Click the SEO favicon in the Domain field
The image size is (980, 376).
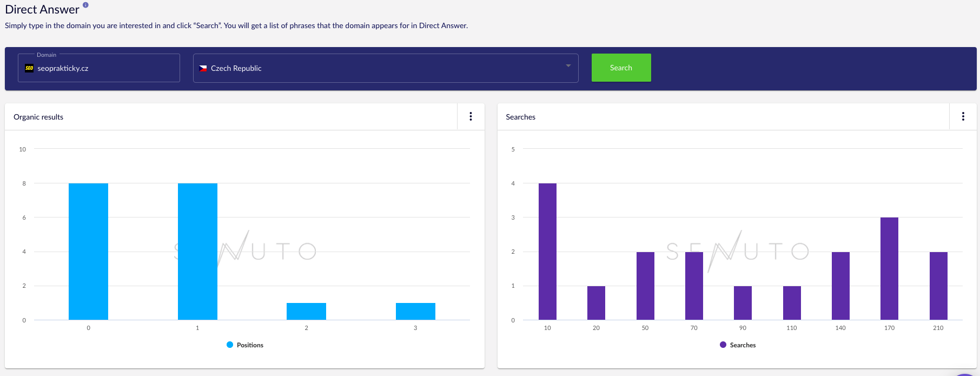pyautogui.click(x=29, y=68)
